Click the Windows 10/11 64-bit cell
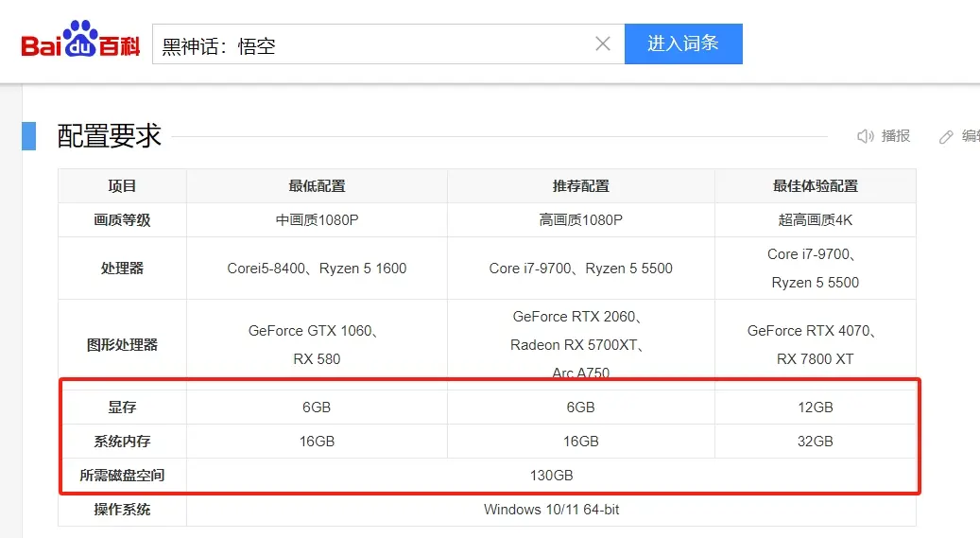The image size is (980, 538). (551, 510)
